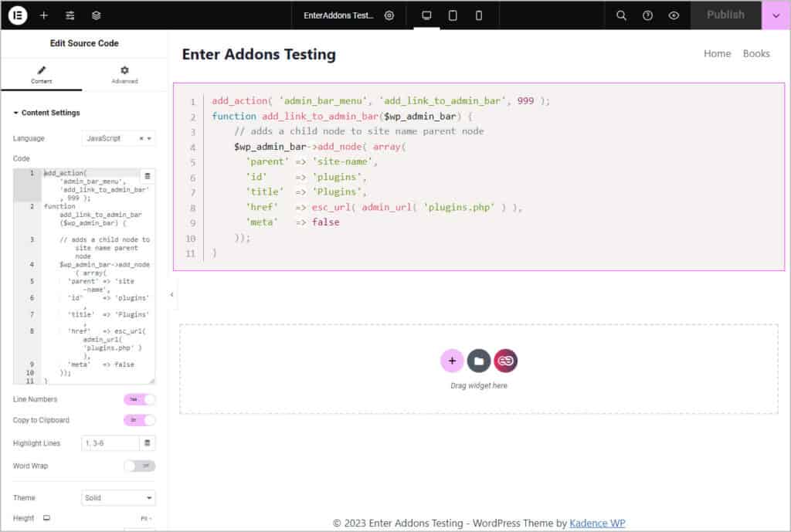Click the Publish button
Image resolution: width=791 pixels, height=532 pixels.
coord(725,15)
